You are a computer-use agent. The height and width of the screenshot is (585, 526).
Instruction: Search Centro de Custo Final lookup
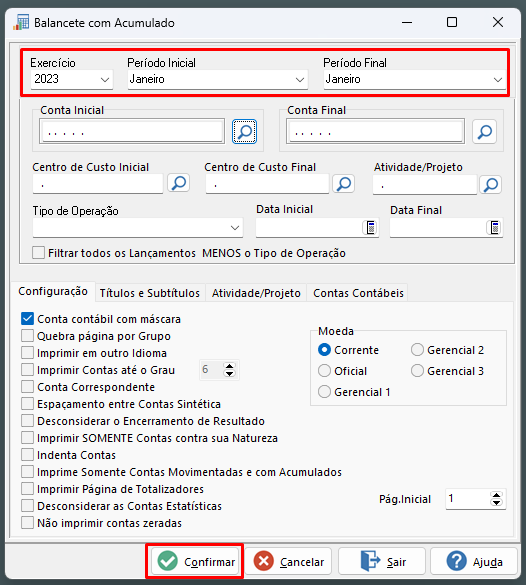point(344,183)
